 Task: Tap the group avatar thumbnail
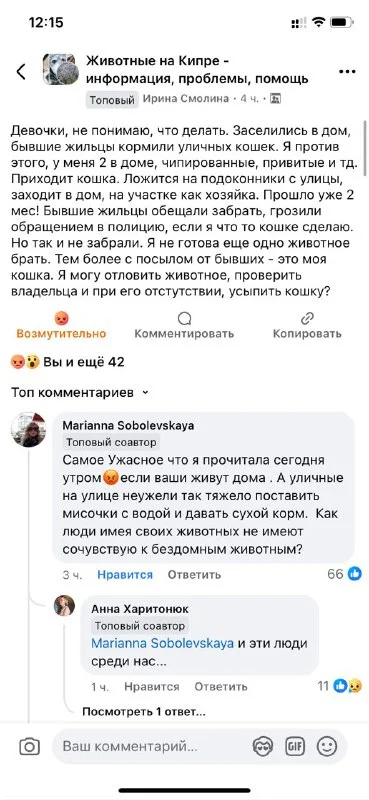pos(61,69)
